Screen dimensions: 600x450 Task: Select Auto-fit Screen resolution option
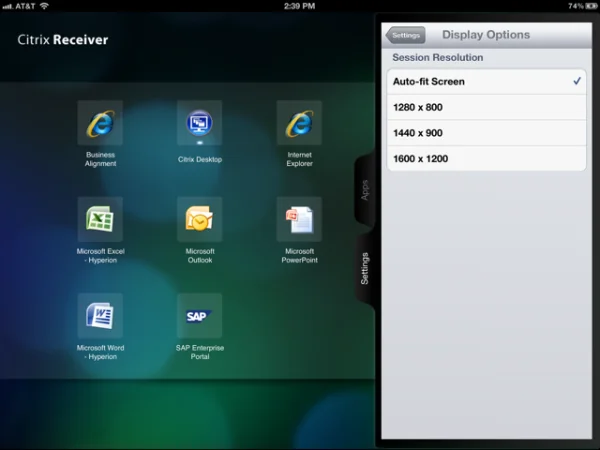486,82
